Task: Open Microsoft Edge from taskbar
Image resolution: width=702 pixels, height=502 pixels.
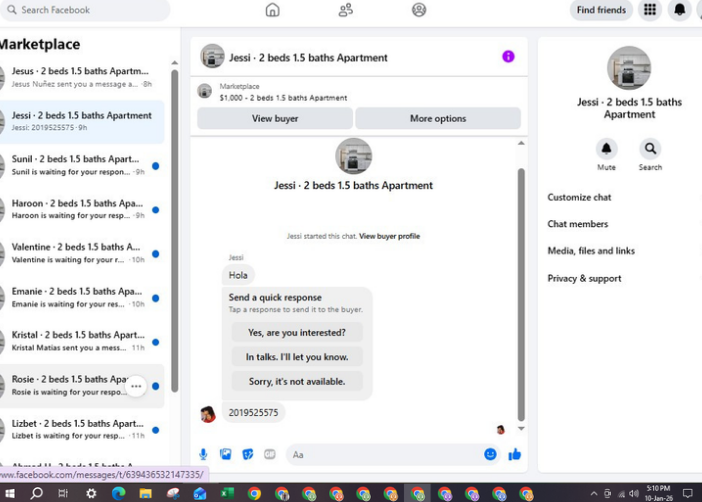Action: (119, 493)
